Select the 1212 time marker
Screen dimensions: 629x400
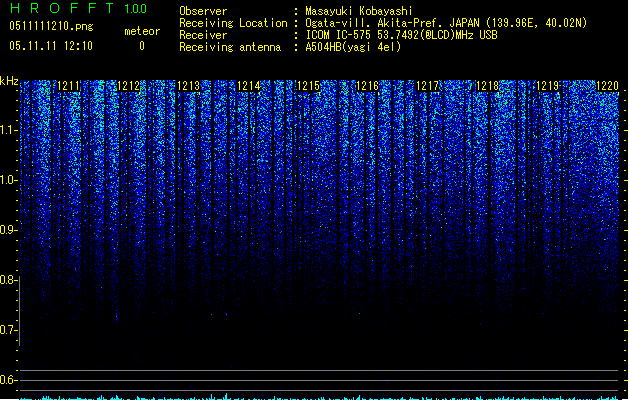[128, 86]
